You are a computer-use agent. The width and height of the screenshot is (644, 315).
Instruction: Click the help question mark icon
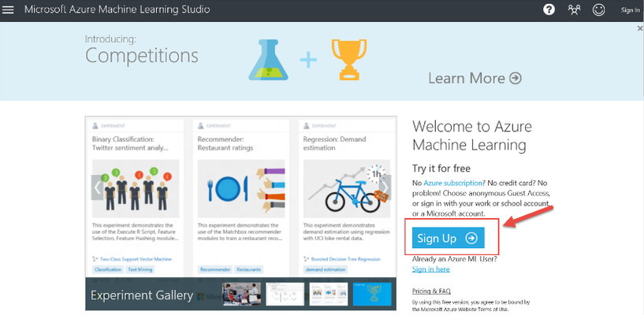549,9
